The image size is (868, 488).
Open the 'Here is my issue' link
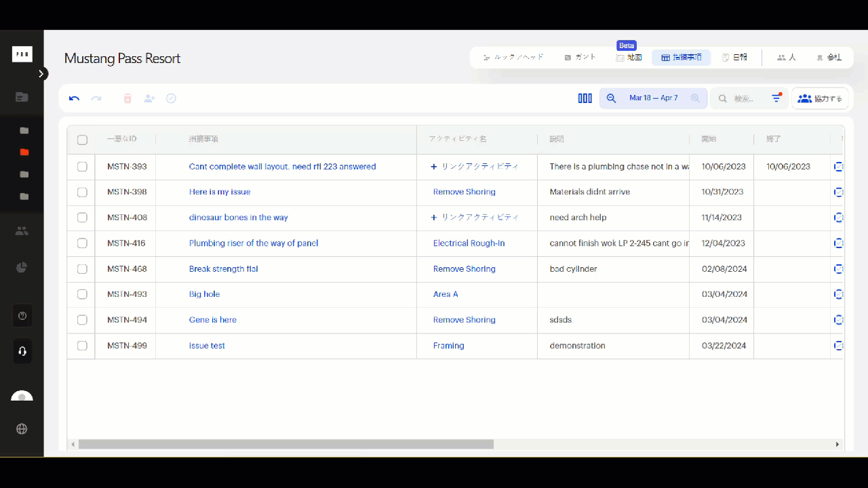coord(220,192)
